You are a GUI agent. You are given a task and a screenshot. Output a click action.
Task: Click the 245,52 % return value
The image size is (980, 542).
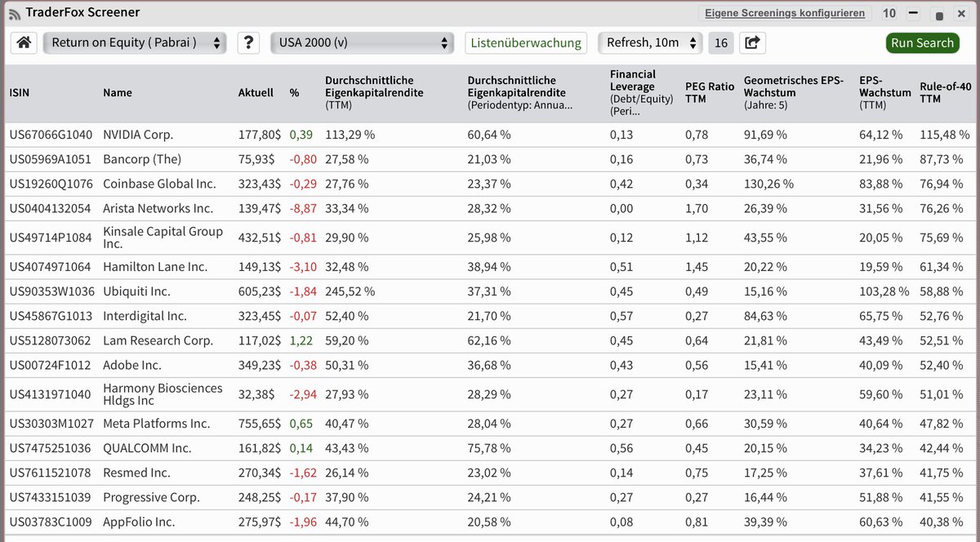(350, 291)
